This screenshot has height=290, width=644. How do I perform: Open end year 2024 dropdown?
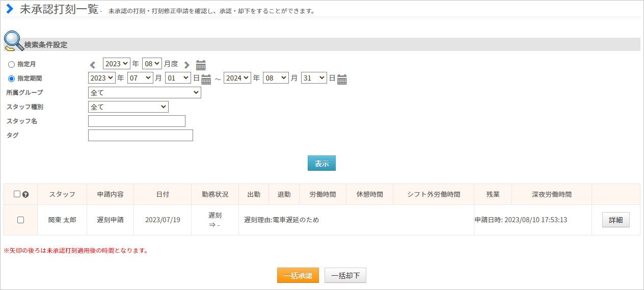point(237,78)
